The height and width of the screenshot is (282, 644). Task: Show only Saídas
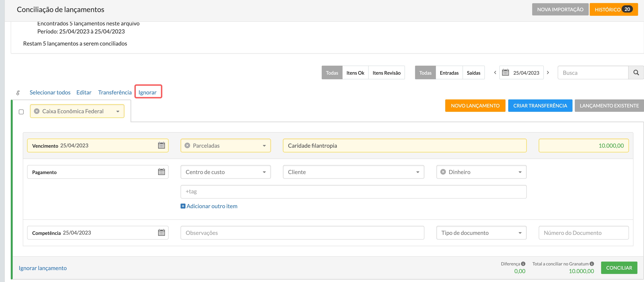point(474,73)
